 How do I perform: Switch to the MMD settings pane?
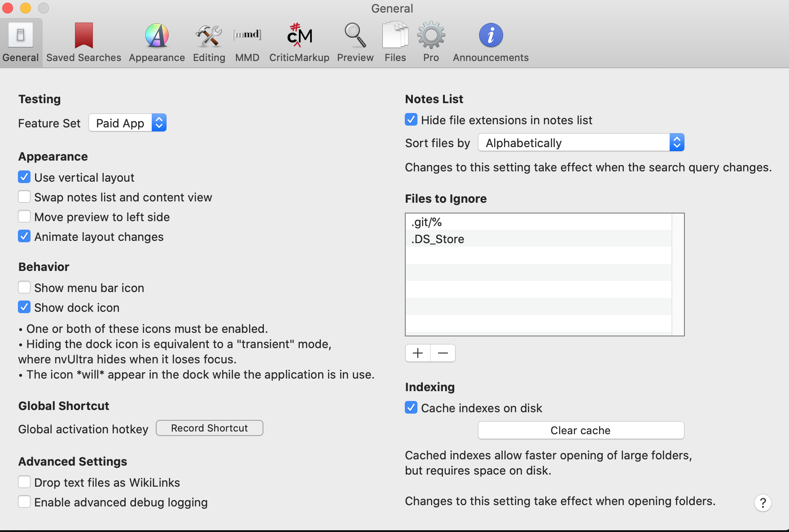247,36
